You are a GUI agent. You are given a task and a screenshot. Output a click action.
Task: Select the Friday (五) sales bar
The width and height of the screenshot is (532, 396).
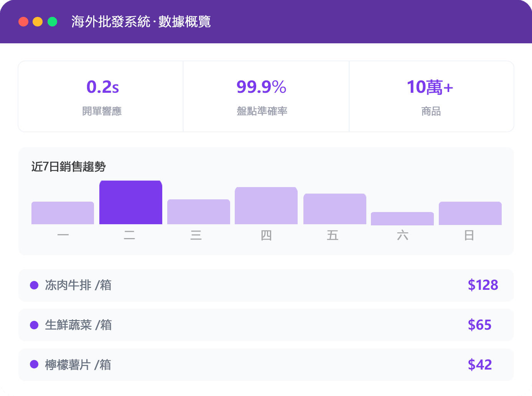[335, 209]
